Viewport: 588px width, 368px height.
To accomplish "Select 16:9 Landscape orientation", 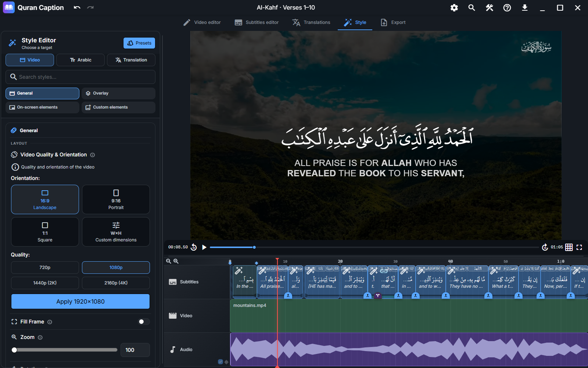I will pyautogui.click(x=45, y=199).
